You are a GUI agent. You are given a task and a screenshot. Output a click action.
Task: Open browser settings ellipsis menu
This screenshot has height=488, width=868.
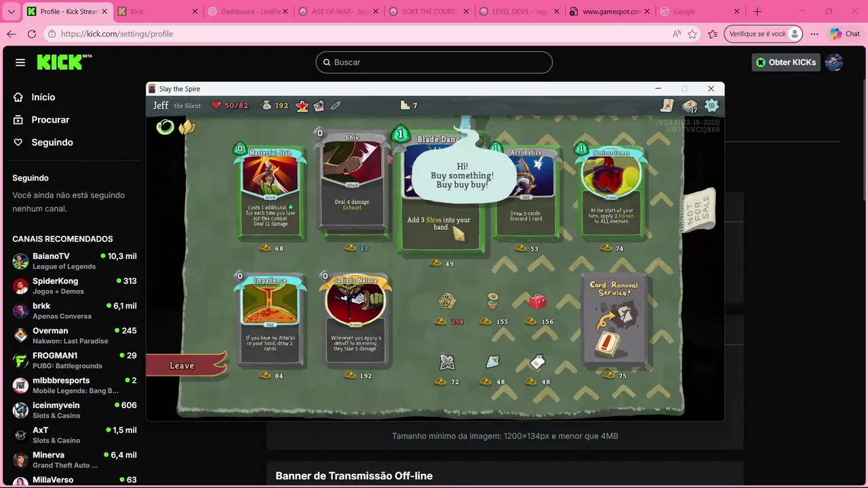coord(814,34)
